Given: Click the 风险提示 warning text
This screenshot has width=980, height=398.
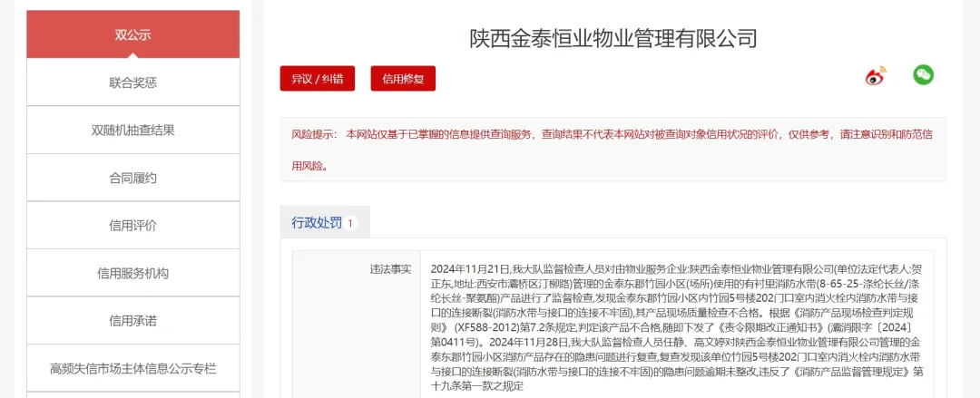Looking at the screenshot, I should coord(613,150).
